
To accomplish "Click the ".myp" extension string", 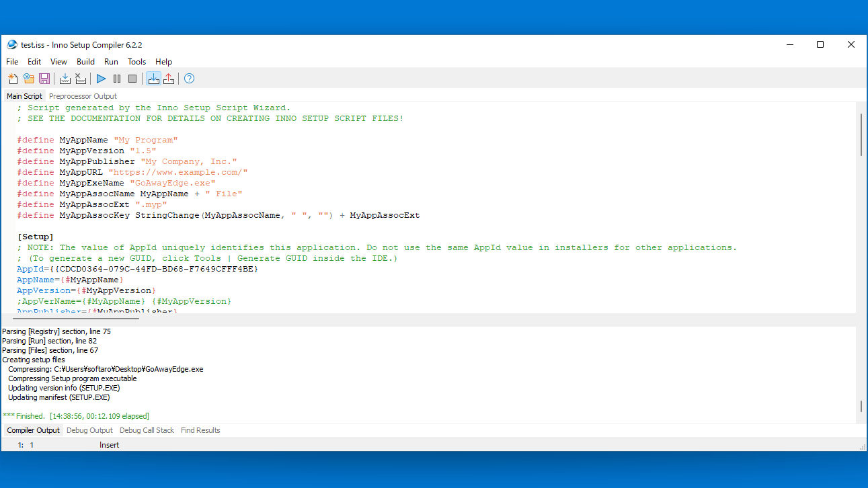I will click(151, 204).
